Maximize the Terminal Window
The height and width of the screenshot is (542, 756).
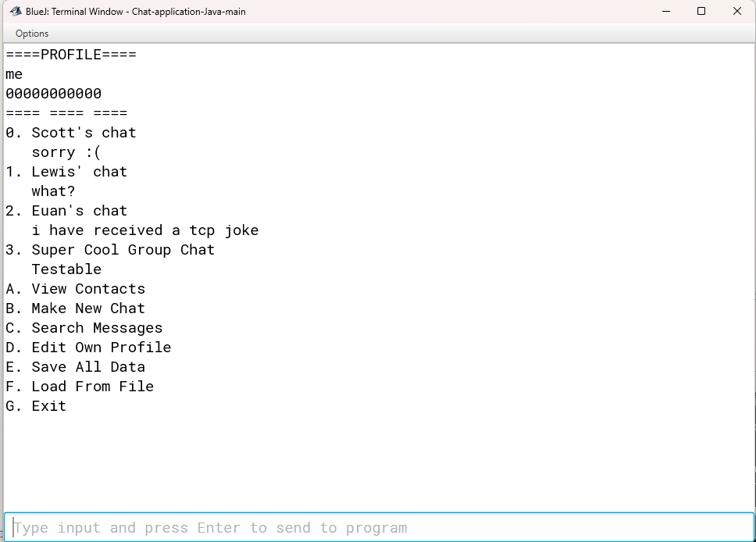click(x=701, y=11)
